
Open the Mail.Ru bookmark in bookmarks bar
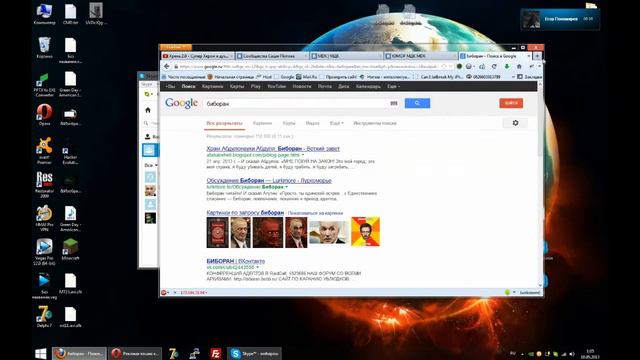307,77
